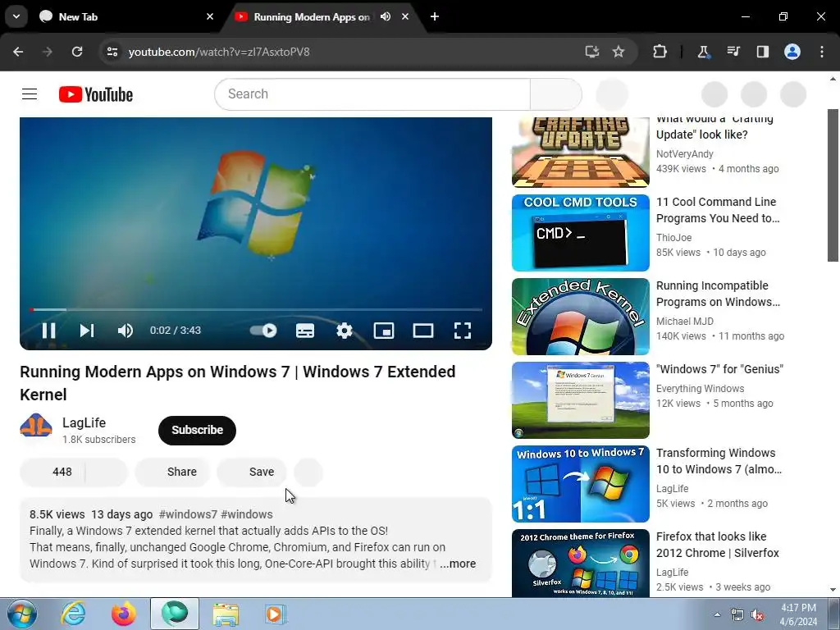Expand the description with ...more
Image resolution: width=840 pixels, height=630 pixels.
[458, 564]
